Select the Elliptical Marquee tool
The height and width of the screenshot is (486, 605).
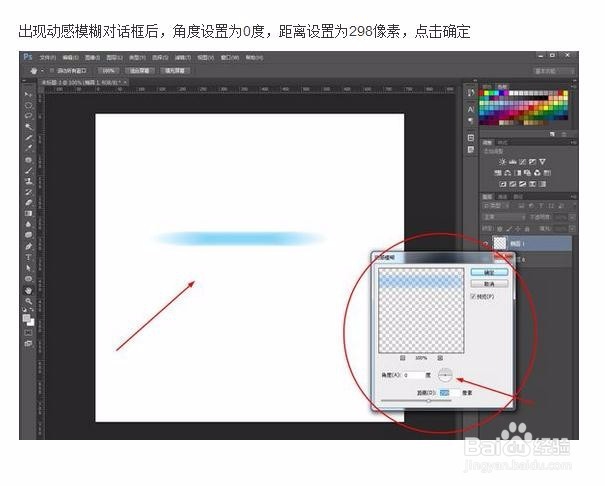[28, 105]
